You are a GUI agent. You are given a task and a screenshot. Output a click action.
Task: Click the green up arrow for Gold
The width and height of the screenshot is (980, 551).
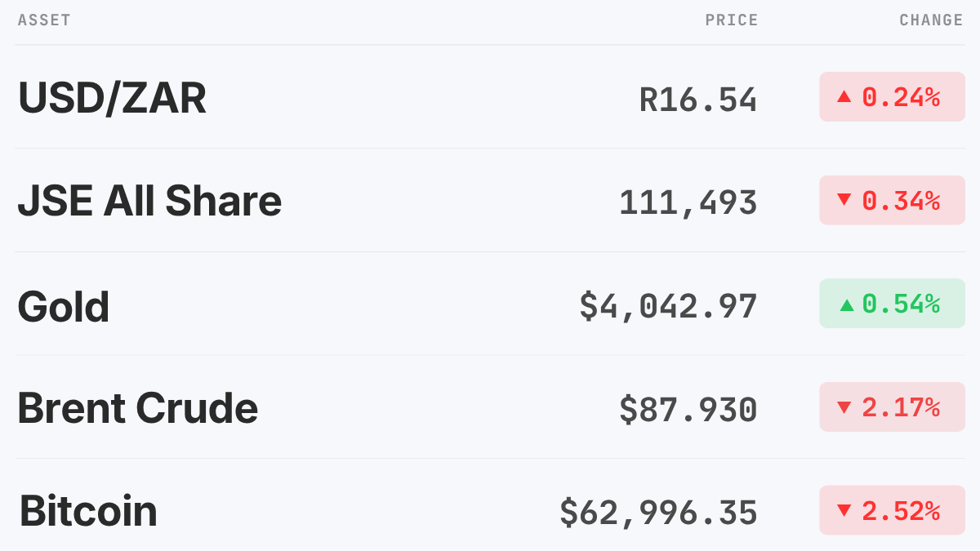[847, 304]
